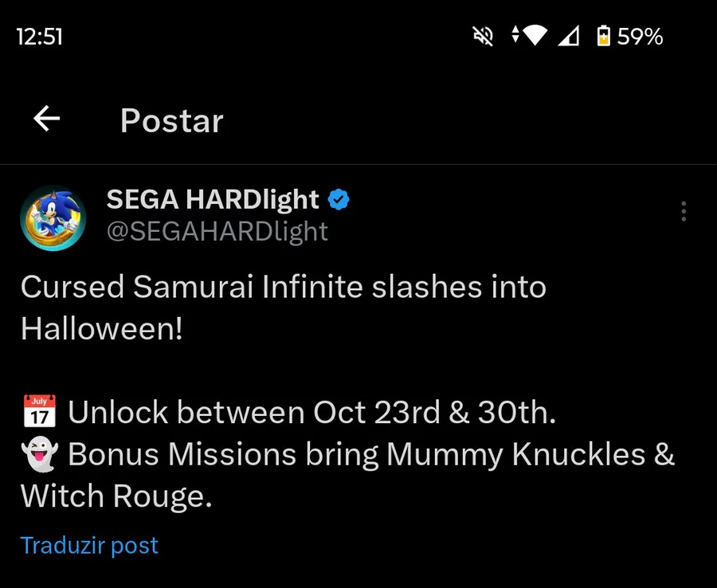Tap the back arrow next to Postar
Viewport: 717px width, 588px height.
[47, 120]
